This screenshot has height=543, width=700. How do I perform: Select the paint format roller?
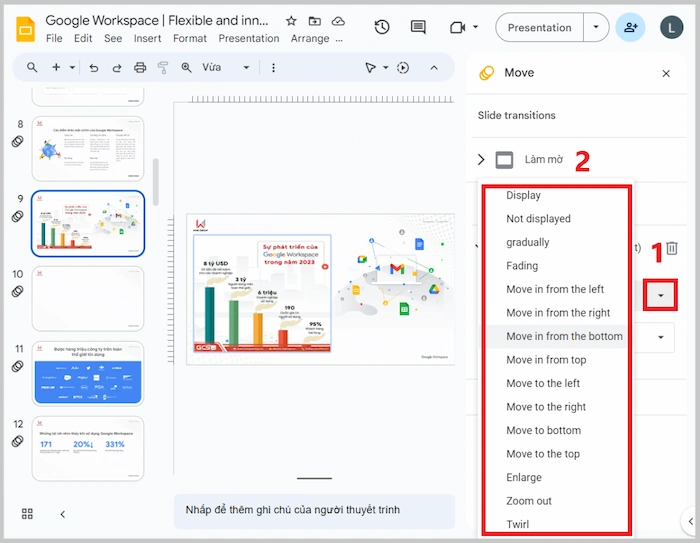point(163,68)
